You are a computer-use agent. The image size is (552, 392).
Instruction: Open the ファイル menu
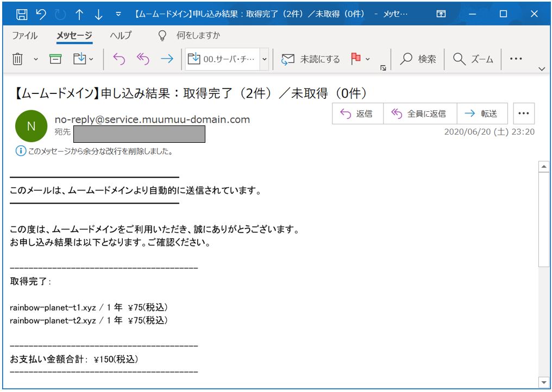click(24, 35)
